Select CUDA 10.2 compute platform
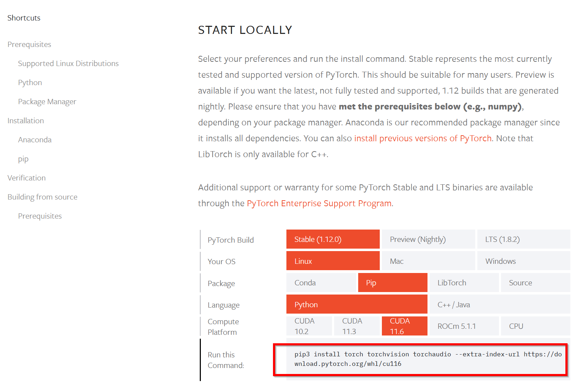This screenshot has height=392, width=576. coord(309,326)
